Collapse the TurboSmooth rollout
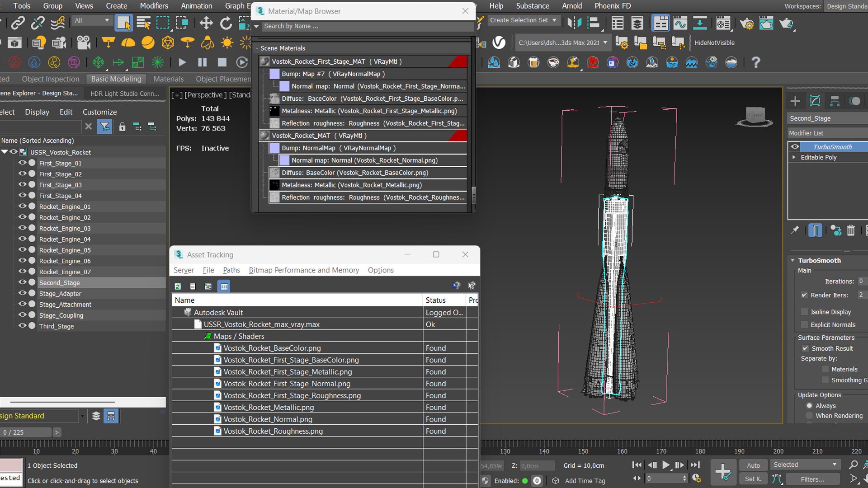This screenshot has height=488, width=868. 793,260
